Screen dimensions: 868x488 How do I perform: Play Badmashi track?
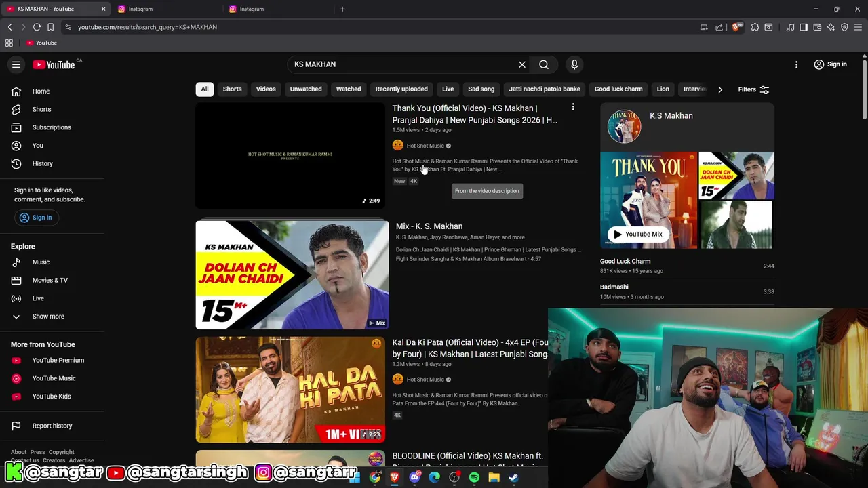pos(687,291)
